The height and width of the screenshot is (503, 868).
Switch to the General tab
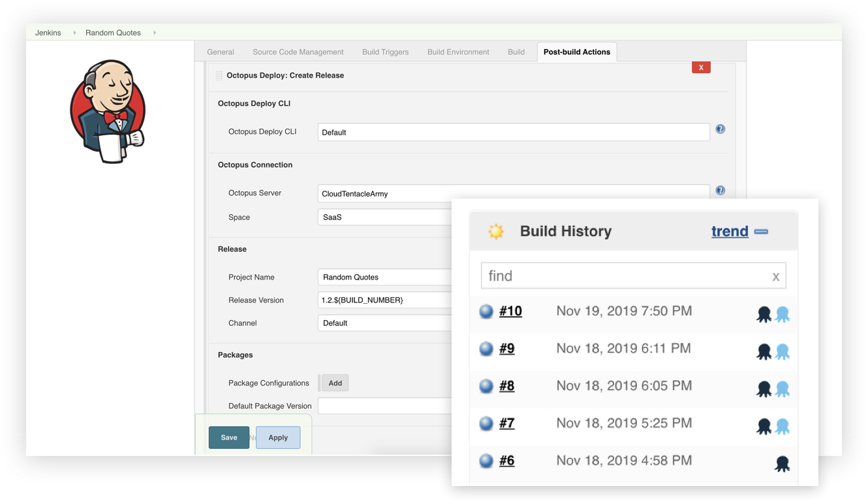point(221,52)
